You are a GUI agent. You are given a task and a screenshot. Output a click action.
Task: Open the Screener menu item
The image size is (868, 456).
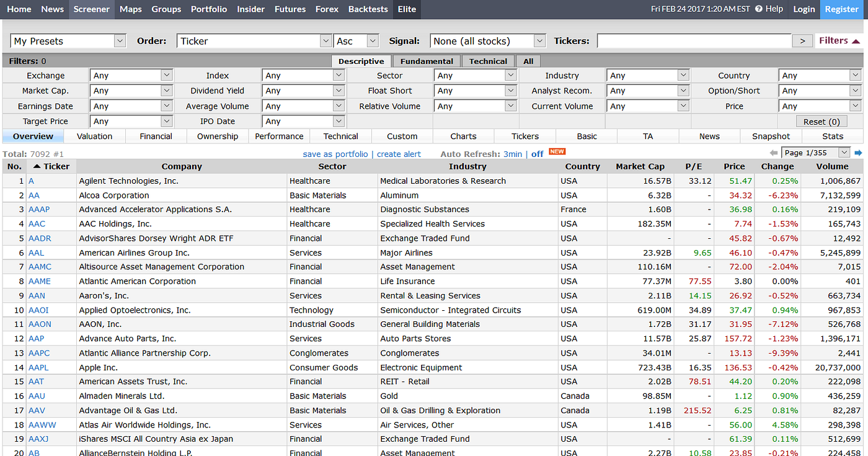91,9
